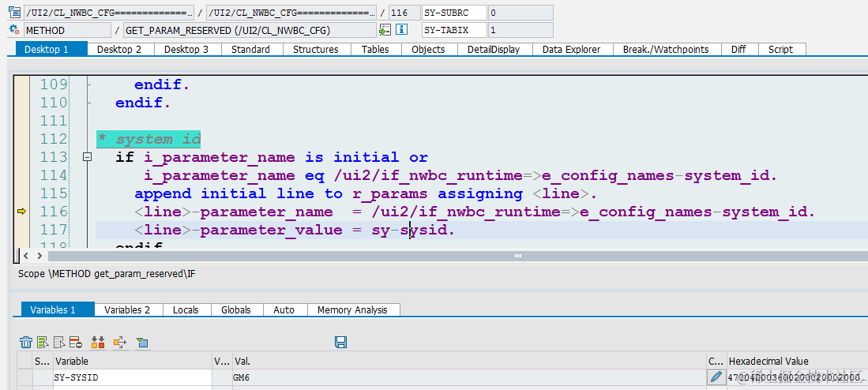Click the delete variables trash icon
868x390 pixels.
click(26, 342)
